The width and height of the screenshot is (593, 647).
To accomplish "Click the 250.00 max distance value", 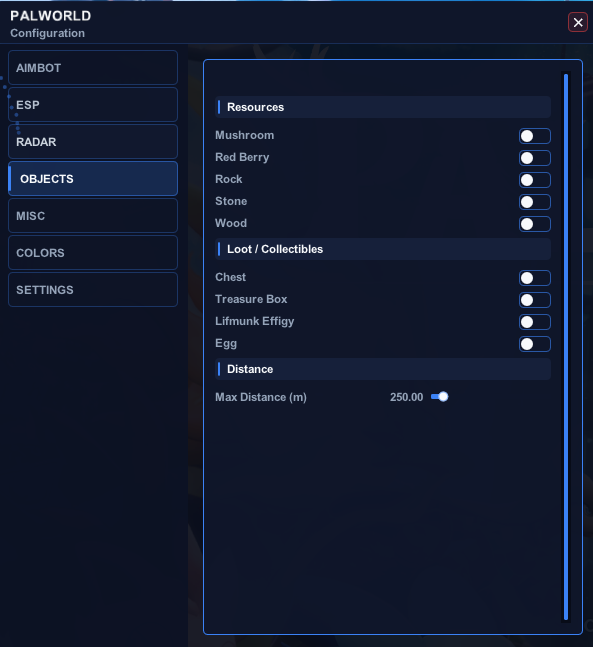I will pos(406,397).
